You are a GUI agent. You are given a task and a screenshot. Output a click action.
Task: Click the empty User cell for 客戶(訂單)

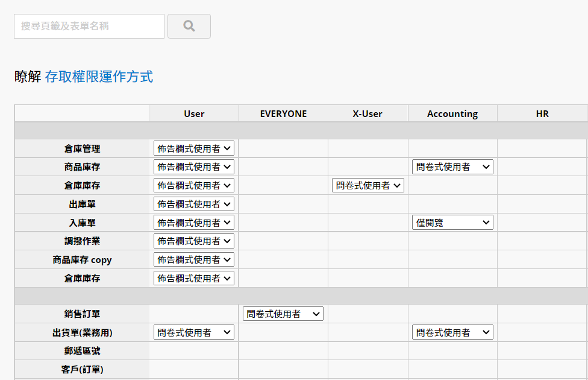pos(194,370)
